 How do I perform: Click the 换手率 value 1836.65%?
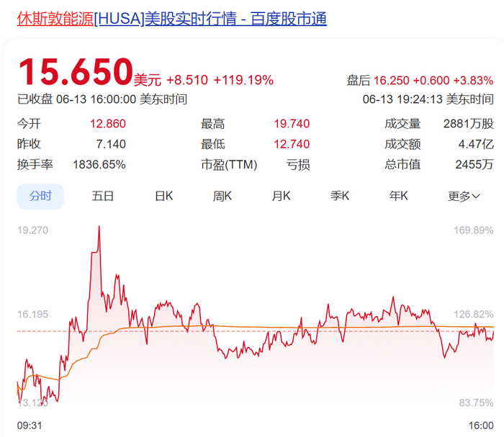tap(99, 165)
